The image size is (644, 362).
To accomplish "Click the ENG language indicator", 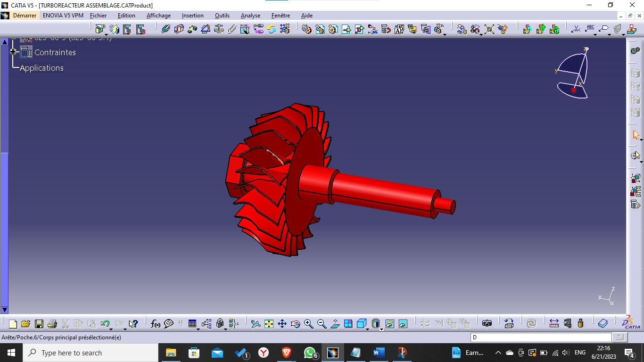I will pyautogui.click(x=580, y=353).
